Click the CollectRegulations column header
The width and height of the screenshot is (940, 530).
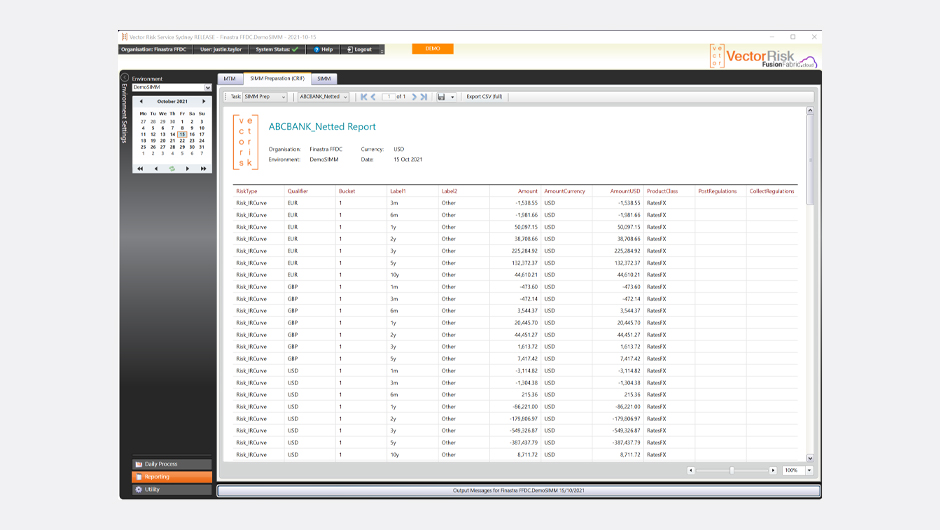tap(772, 191)
